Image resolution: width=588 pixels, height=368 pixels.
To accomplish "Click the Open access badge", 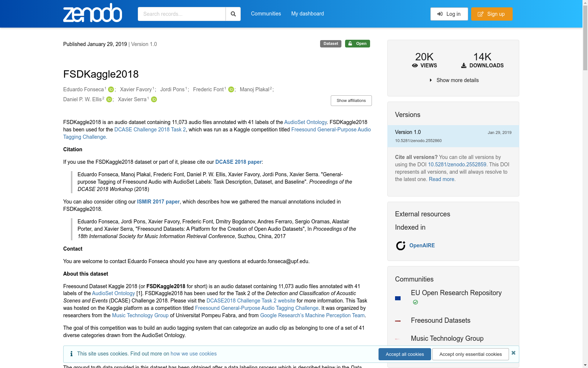I will tap(358, 44).
